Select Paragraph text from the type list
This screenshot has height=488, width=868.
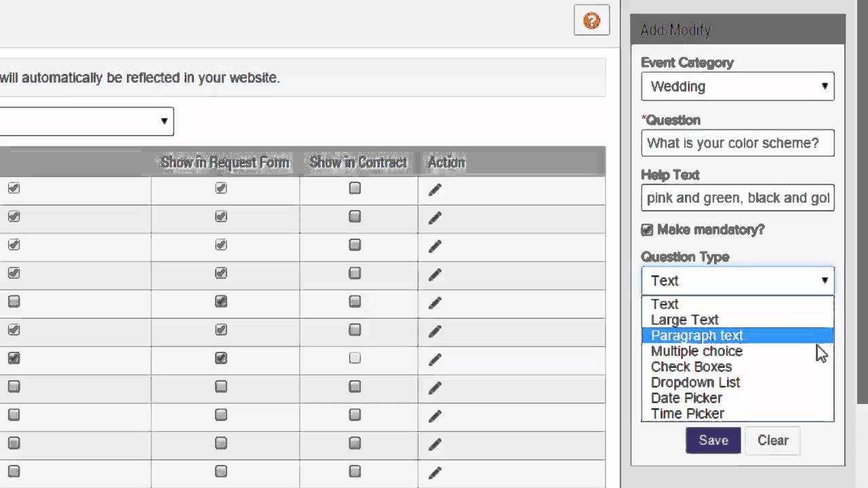point(697,335)
